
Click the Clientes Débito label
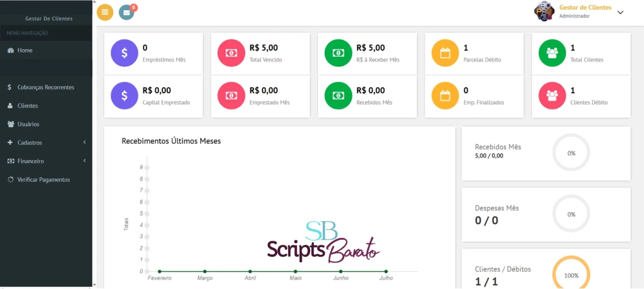click(x=589, y=103)
